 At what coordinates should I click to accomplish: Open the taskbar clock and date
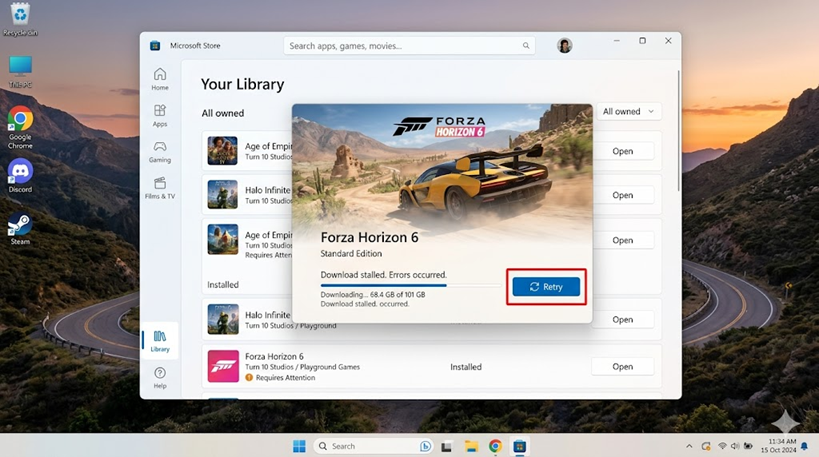pos(778,446)
